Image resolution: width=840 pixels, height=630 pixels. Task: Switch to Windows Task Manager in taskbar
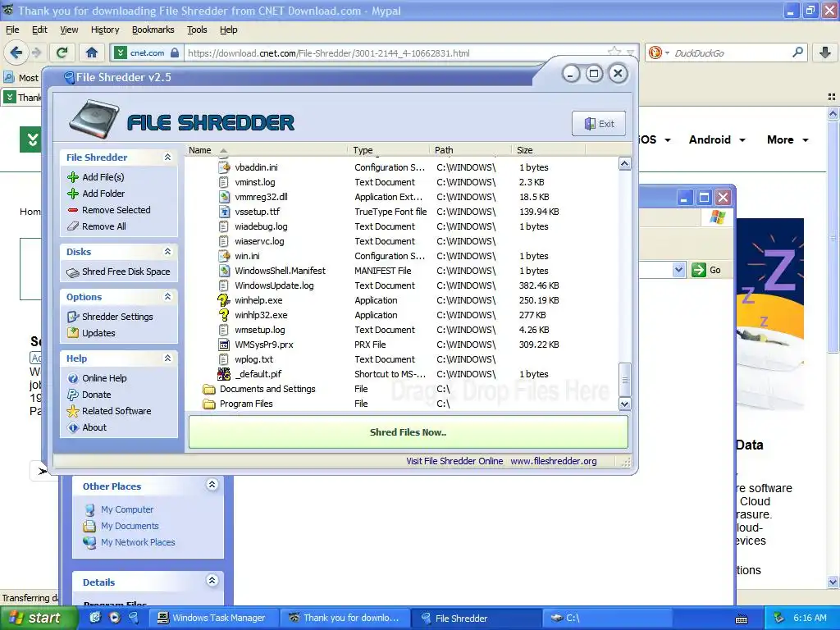[212, 618]
